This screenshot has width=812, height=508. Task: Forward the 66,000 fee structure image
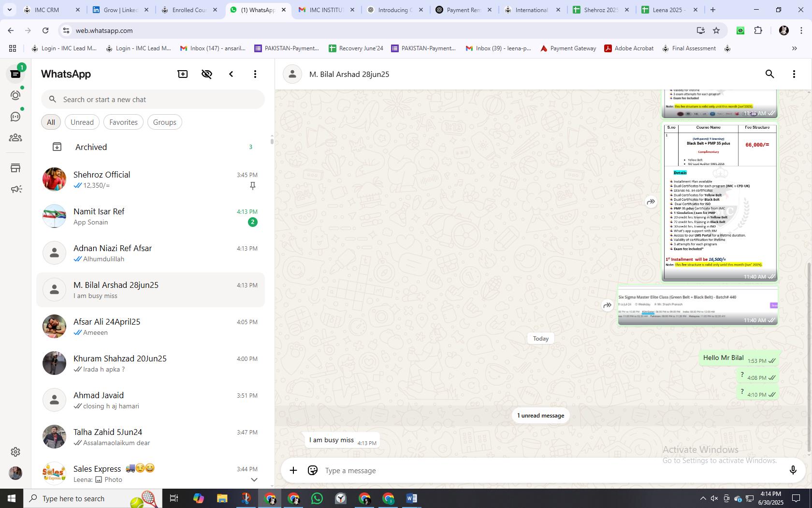click(651, 202)
